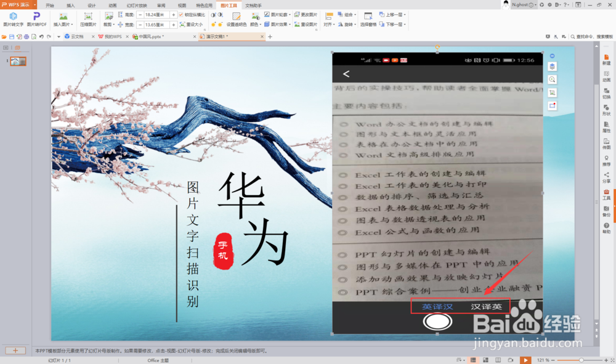This screenshot has height=364, width=616.
Task: Click the print icon in quick access toolbar
Action: click(26, 36)
